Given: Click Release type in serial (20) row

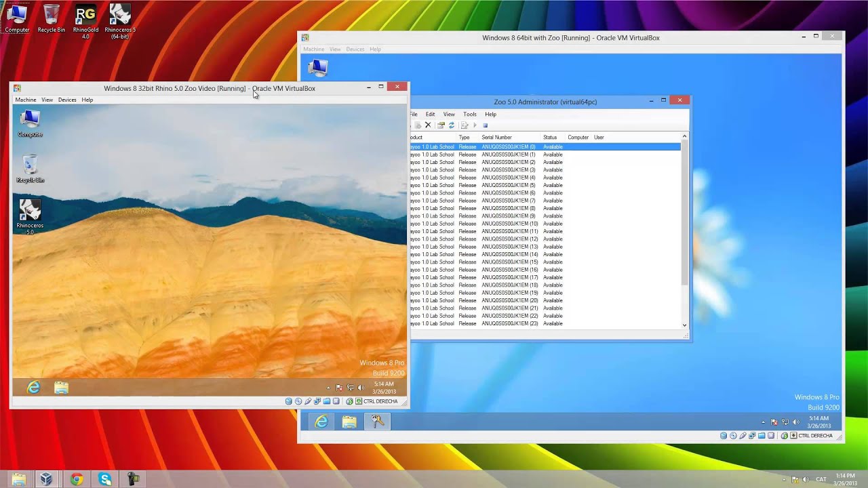Looking at the screenshot, I should click(x=467, y=300).
